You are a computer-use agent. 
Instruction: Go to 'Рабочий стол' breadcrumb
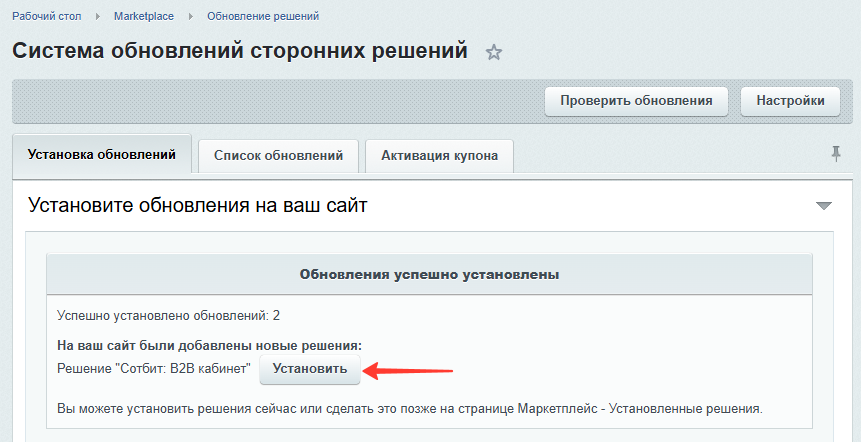[x=47, y=16]
